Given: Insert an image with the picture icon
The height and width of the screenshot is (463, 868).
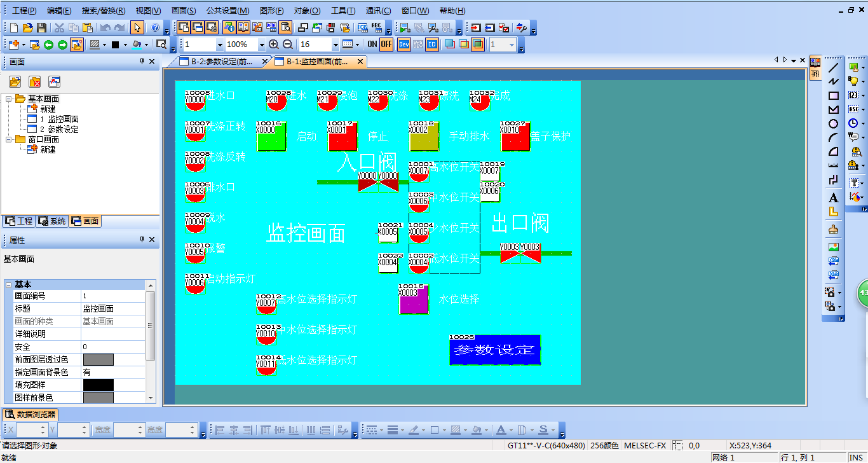Looking at the screenshot, I should 834,247.
